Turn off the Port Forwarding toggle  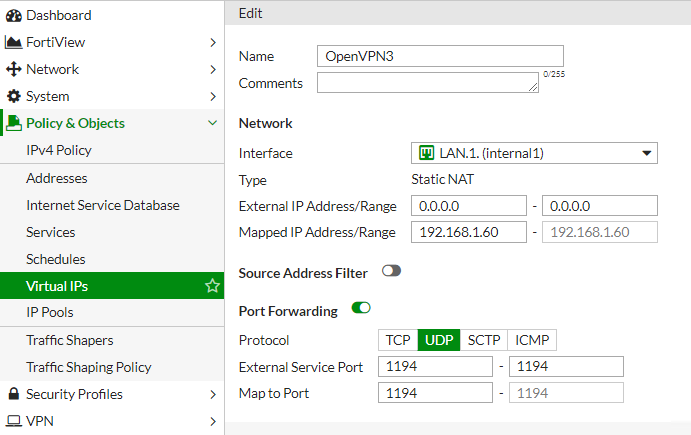361,309
